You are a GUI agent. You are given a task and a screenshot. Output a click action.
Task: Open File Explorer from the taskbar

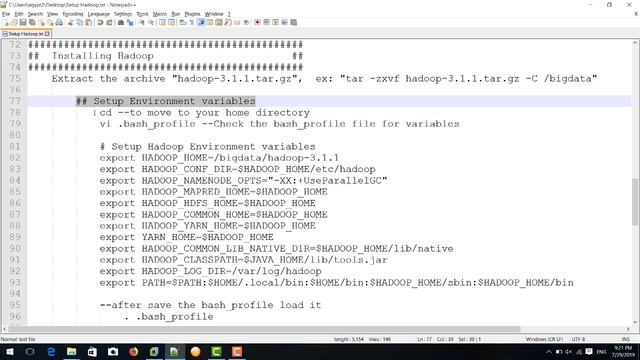(x=71, y=352)
